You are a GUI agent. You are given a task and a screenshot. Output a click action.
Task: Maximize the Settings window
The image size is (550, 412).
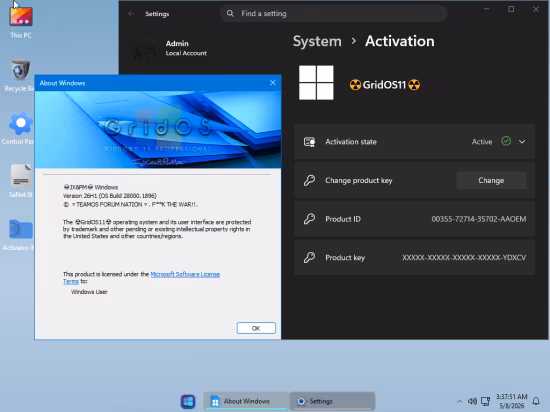[511, 9]
